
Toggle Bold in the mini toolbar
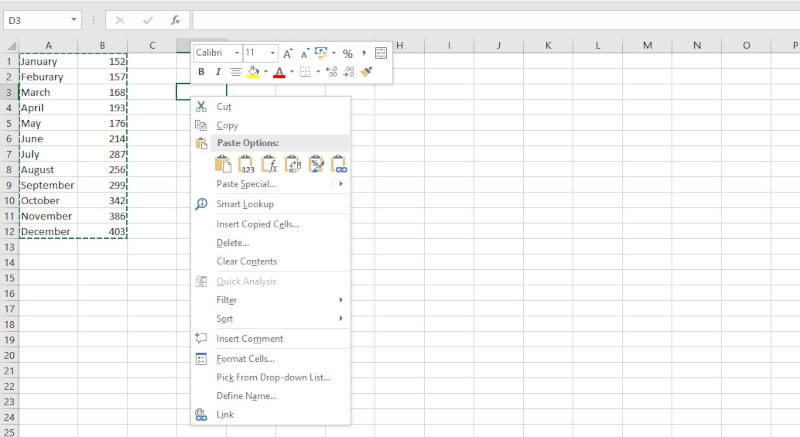pos(201,72)
